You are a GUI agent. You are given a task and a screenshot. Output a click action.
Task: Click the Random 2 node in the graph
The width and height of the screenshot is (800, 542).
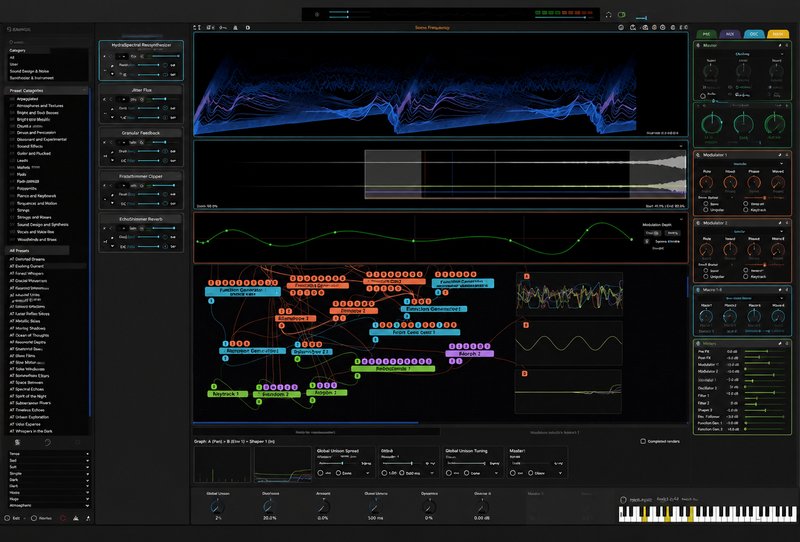coord(277,395)
